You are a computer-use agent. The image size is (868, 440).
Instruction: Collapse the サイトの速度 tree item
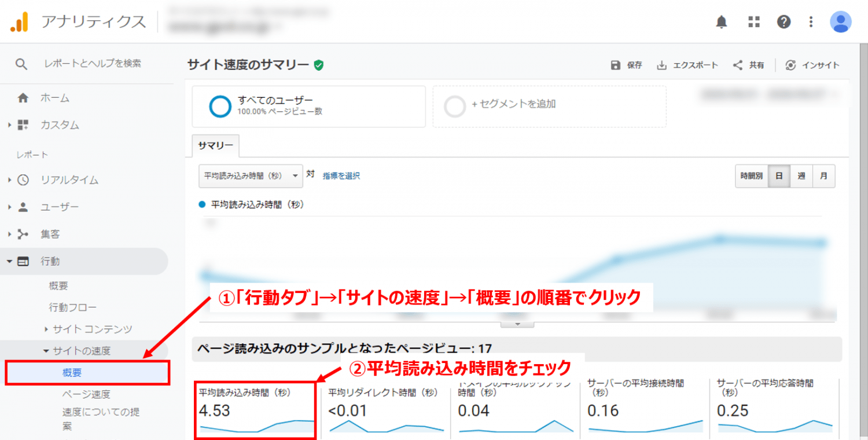(x=46, y=351)
